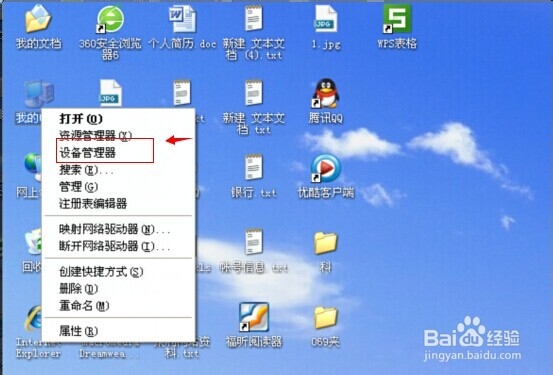
Task: Select the 银行.txt file icon
Action: point(254,168)
